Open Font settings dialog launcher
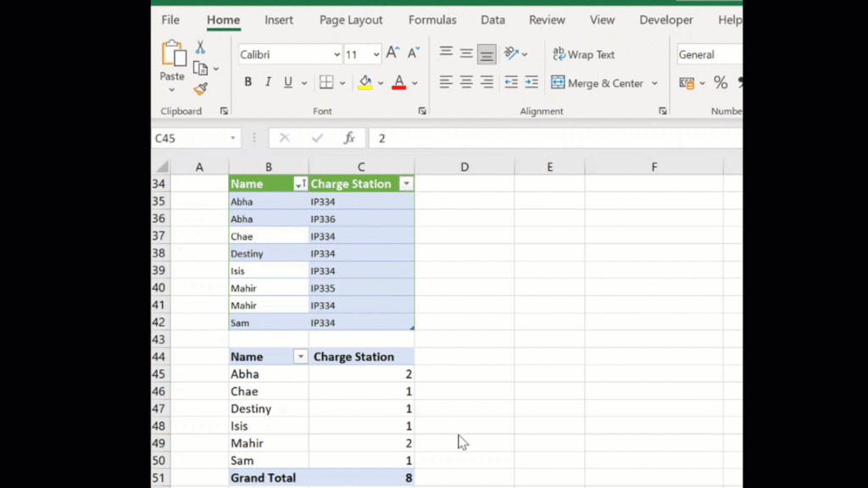This screenshot has height=488, width=868. pos(422,111)
